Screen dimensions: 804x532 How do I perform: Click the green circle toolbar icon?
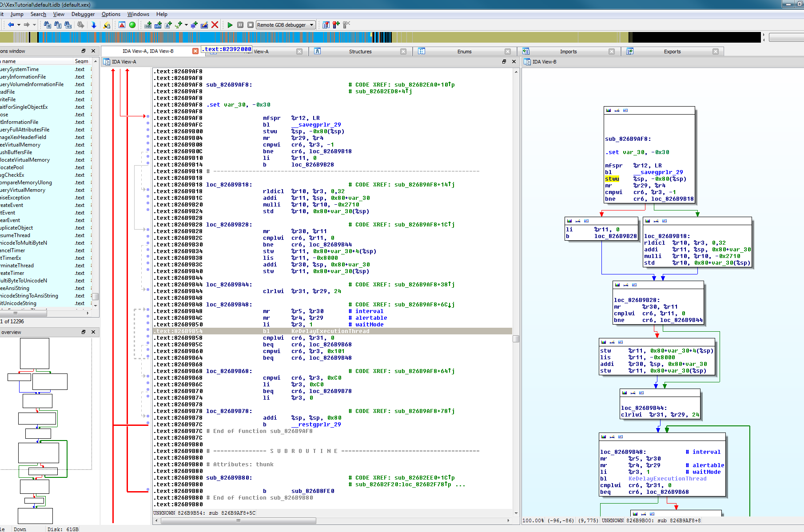click(132, 25)
